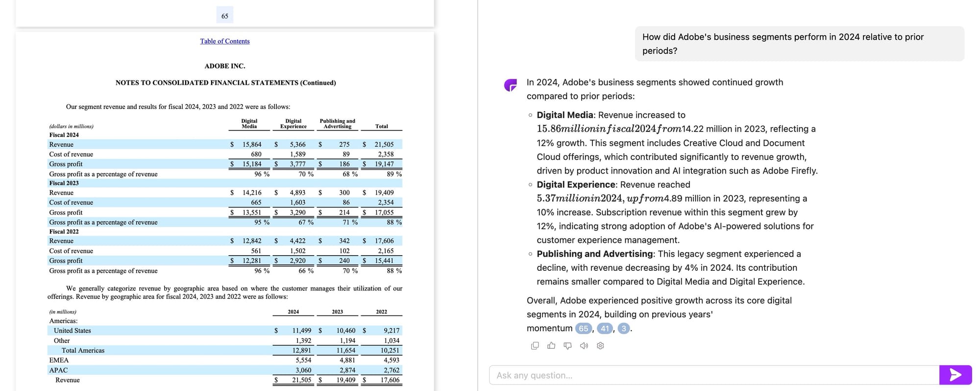Click the Notes to Consolidated Financial Statements heading

point(226,82)
